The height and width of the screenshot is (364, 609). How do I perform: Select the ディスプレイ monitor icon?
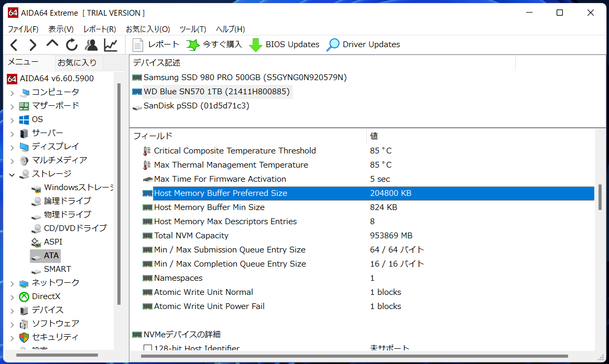coord(24,147)
